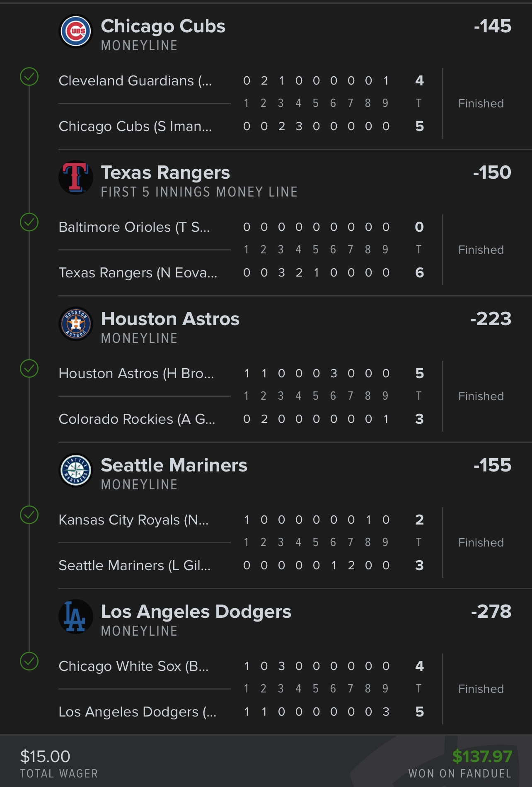Select the Cleveland Guardians score row

click(x=135, y=81)
